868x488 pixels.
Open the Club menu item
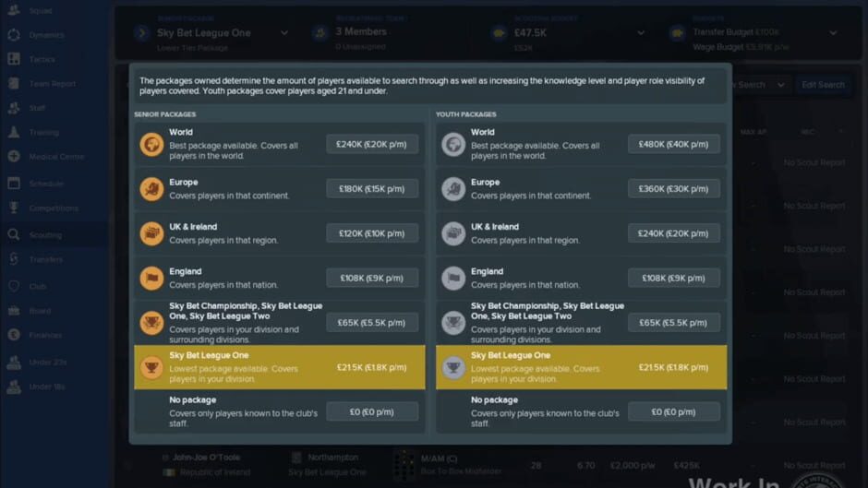coord(38,287)
